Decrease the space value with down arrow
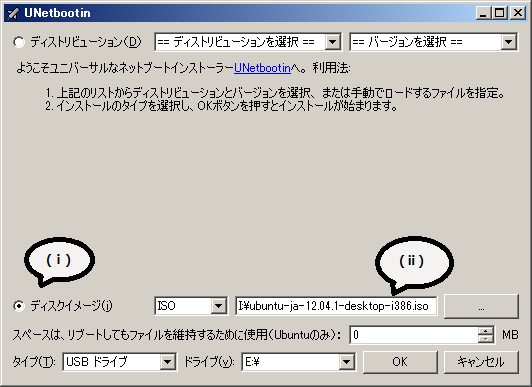 pyautogui.click(x=486, y=339)
